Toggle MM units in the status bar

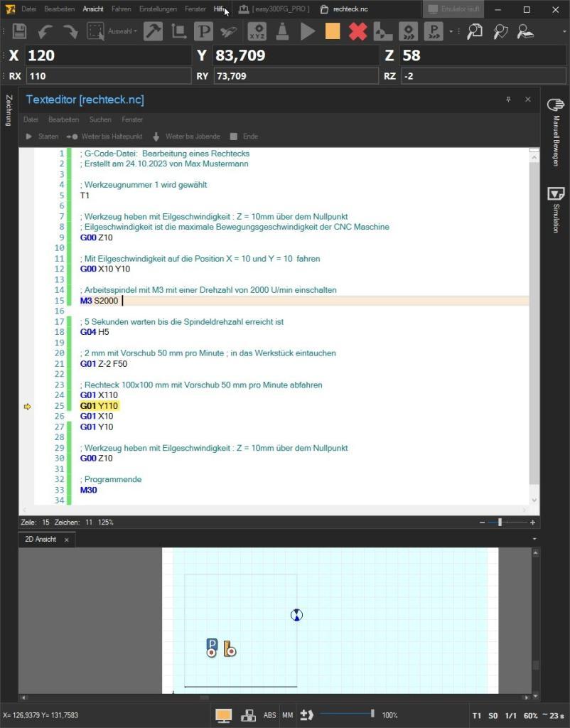click(x=287, y=714)
